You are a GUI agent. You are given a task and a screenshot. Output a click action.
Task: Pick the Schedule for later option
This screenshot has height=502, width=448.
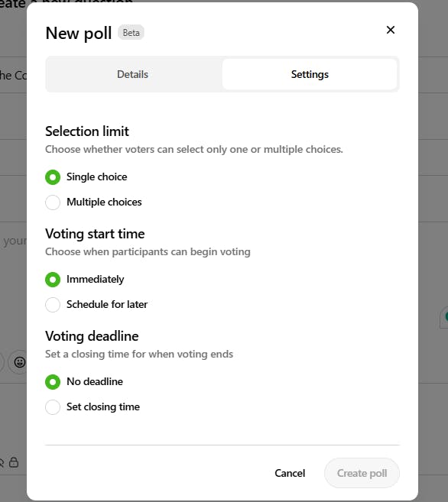(53, 304)
